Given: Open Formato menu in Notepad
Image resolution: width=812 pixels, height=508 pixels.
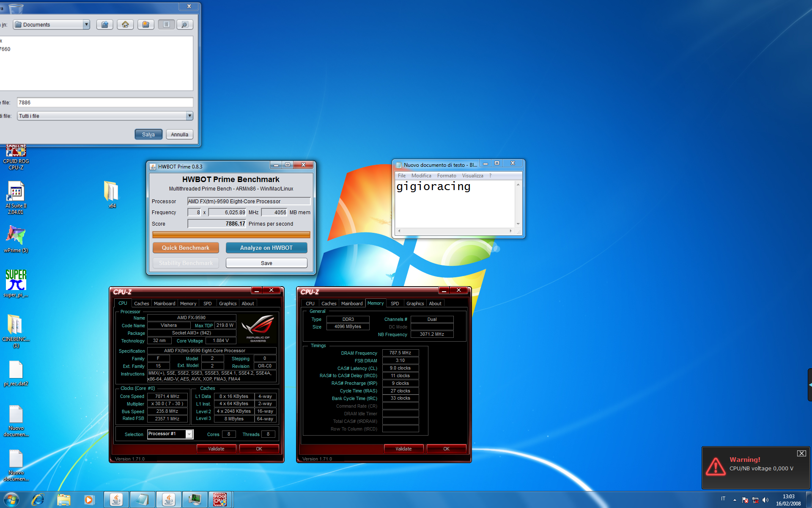Looking at the screenshot, I should [447, 176].
